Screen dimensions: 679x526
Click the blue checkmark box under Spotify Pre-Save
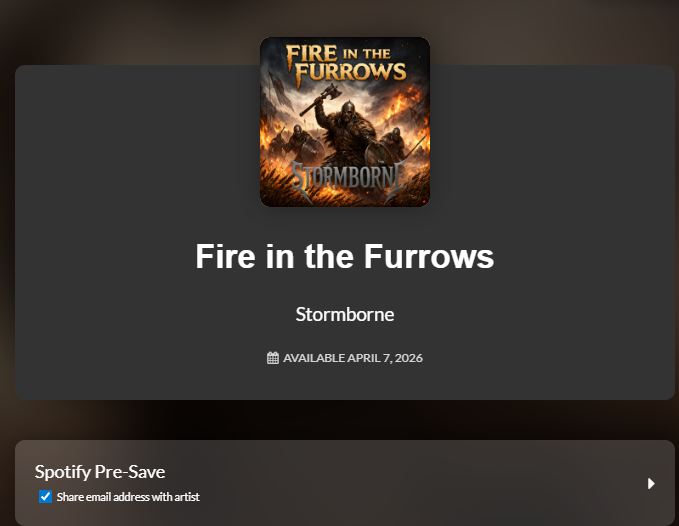[x=45, y=497]
